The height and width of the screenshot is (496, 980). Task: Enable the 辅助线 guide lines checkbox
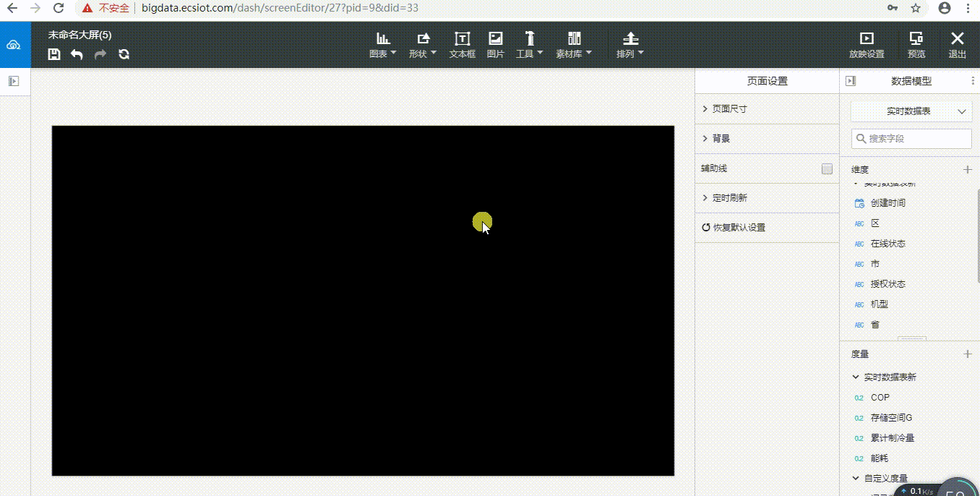[827, 168]
